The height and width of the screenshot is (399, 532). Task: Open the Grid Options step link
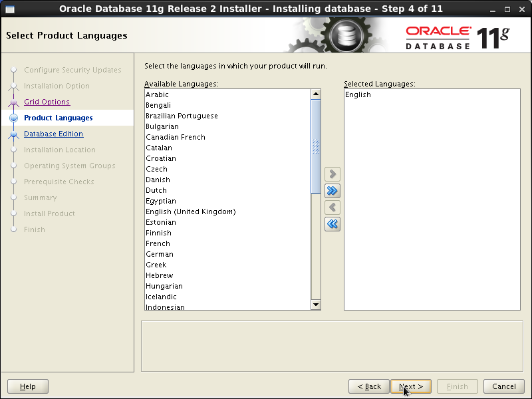tap(47, 102)
